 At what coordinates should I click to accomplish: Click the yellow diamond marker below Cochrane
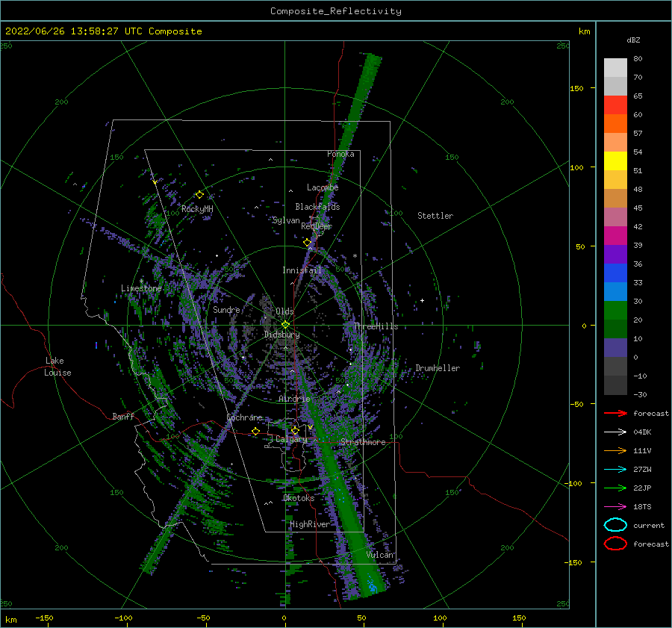click(255, 432)
